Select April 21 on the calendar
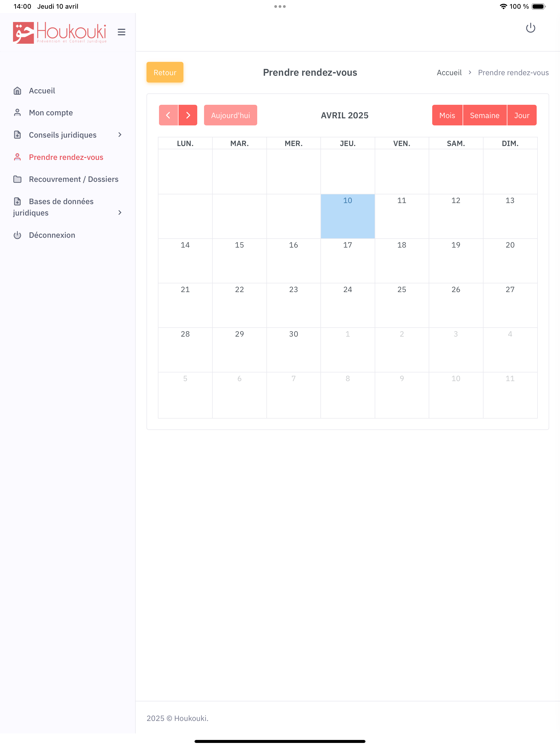The height and width of the screenshot is (747, 560). tap(185, 305)
